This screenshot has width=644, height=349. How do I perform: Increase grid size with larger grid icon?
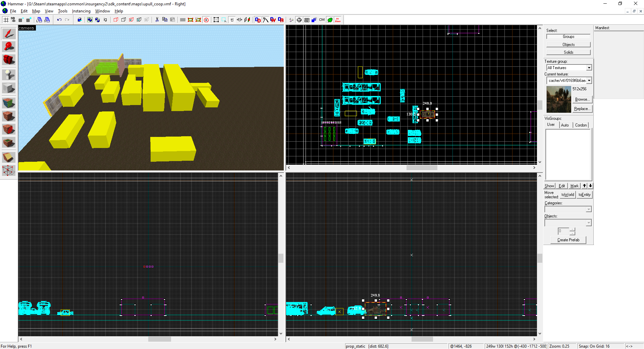click(29, 20)
